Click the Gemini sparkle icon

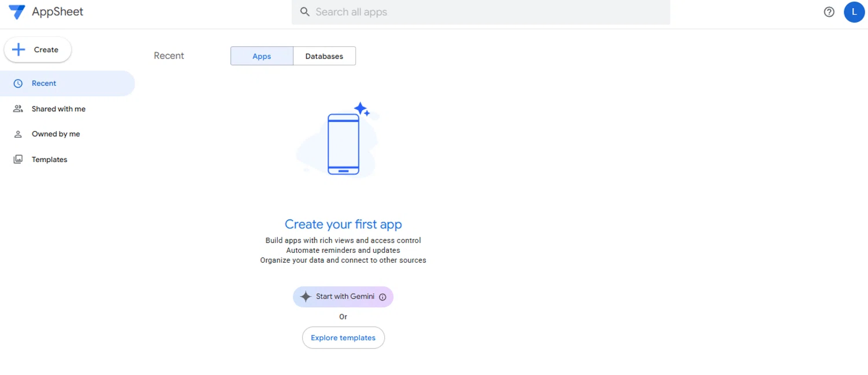306,297
